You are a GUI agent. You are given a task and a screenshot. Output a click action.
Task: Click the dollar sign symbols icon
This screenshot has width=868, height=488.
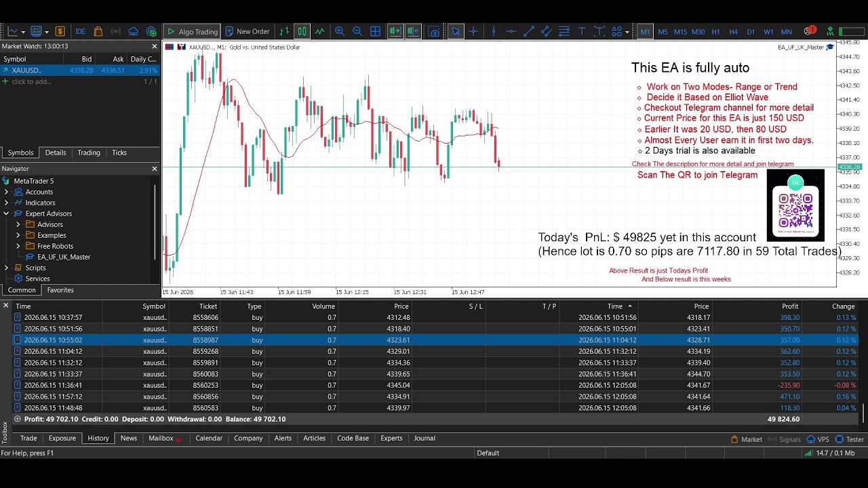(x=60, y=31)
